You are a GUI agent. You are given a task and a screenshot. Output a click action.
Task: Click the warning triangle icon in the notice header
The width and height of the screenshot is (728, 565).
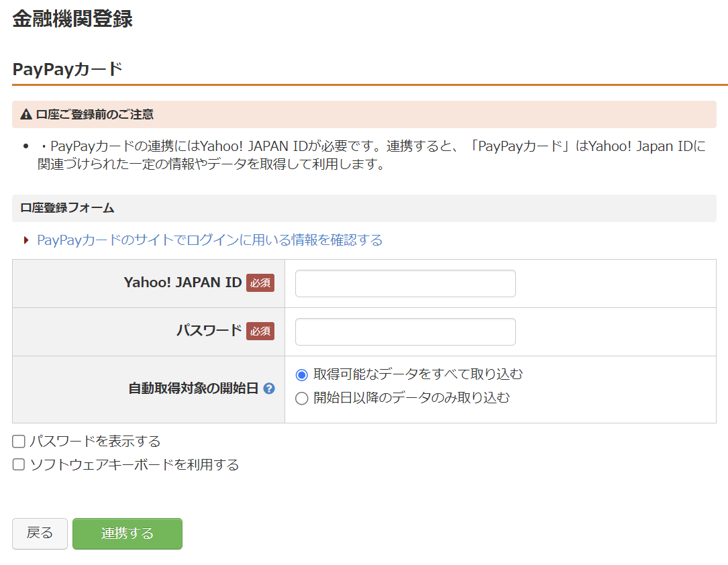26,115
